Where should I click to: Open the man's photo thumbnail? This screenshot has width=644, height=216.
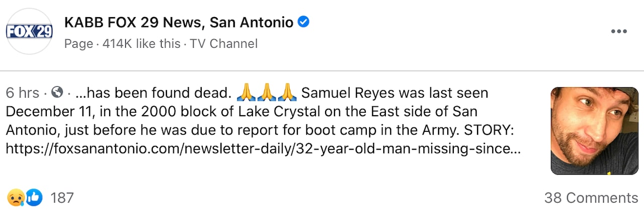coord(594,131)
